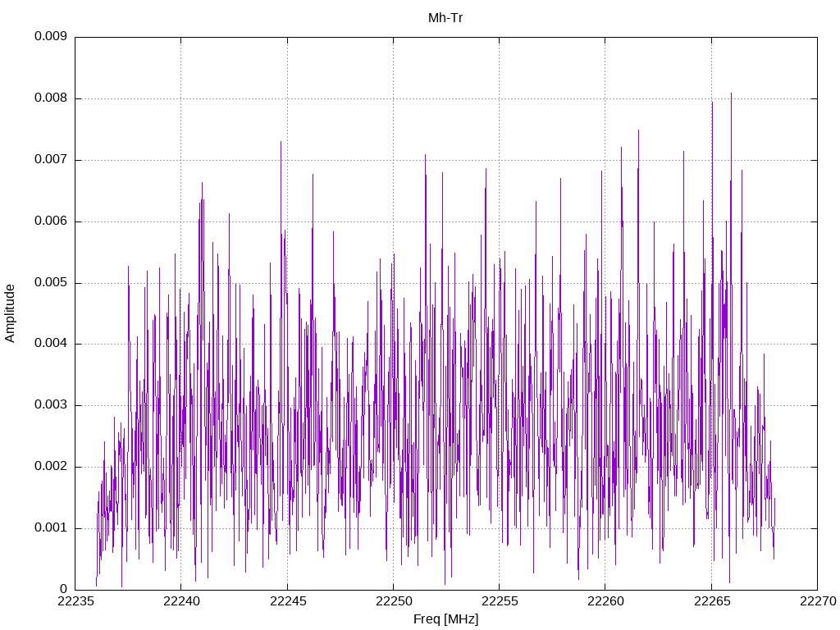
Task: Click the x-axis tick label 22270
Action: pos(818,601)
